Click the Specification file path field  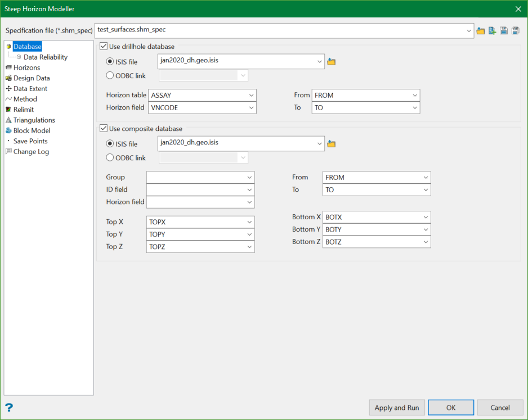pyautogui.click(x=281, y=30)
